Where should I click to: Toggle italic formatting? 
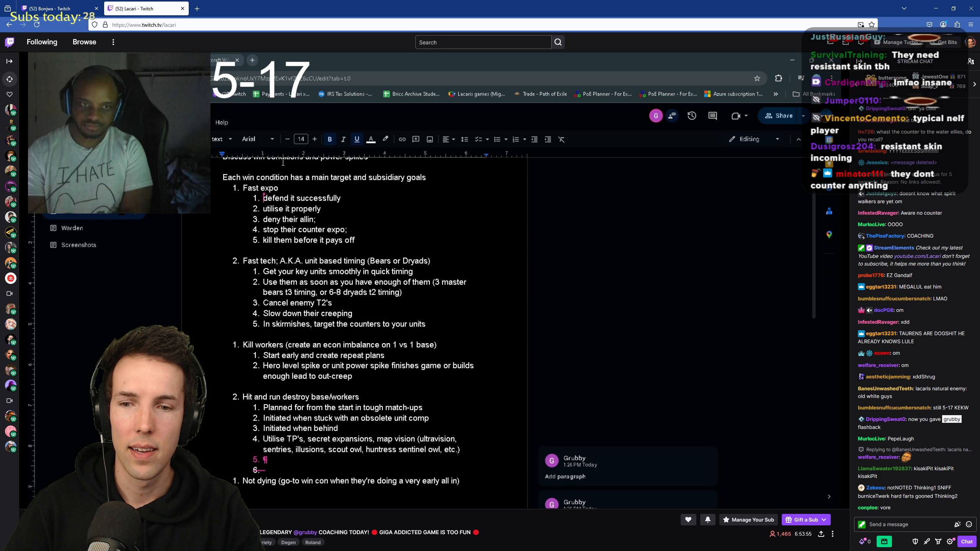[x=343, y=139]
